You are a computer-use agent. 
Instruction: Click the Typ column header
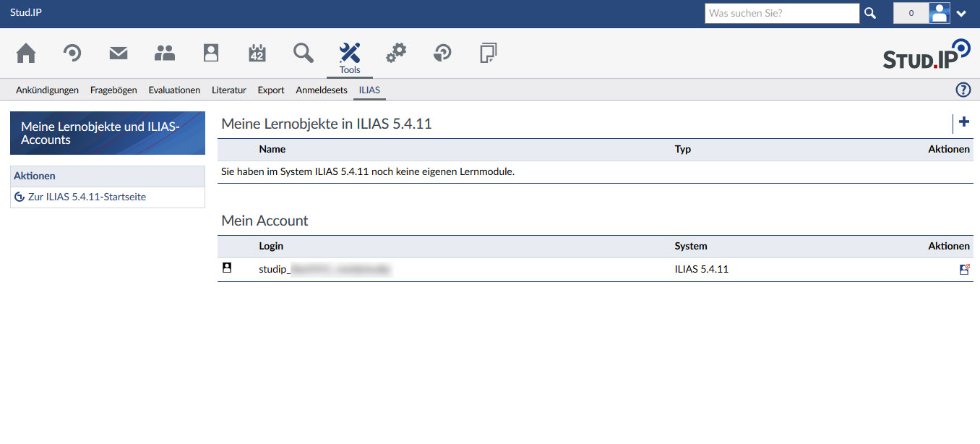point(683,149)
